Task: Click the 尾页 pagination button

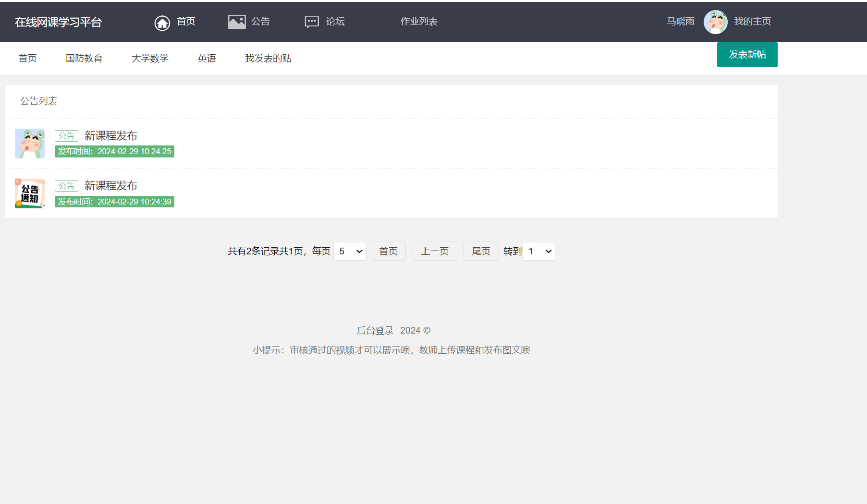Action: coord(480,251)
